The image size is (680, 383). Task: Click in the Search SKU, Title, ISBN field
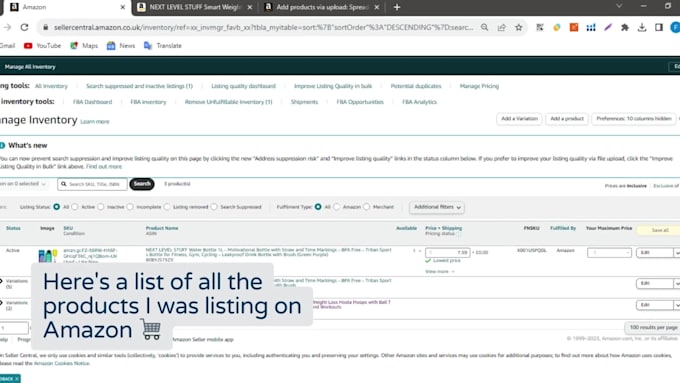tap(92, 184)
